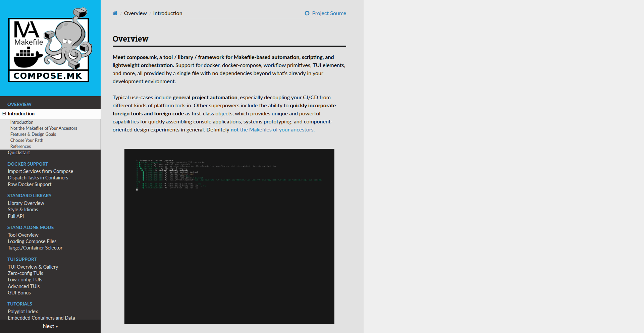Navigate to 'Choose Your Path'
The image size is (644, 333).
(x=26, y=140)
